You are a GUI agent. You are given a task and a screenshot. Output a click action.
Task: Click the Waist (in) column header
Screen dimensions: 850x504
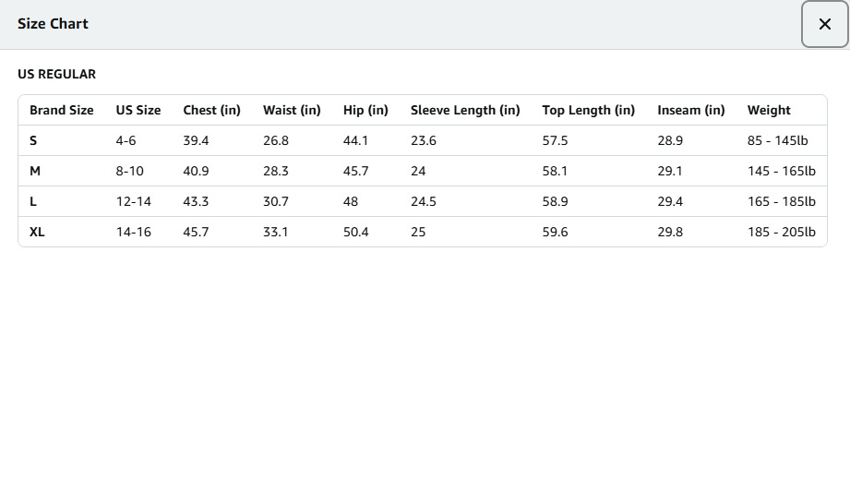click(292, 110)
